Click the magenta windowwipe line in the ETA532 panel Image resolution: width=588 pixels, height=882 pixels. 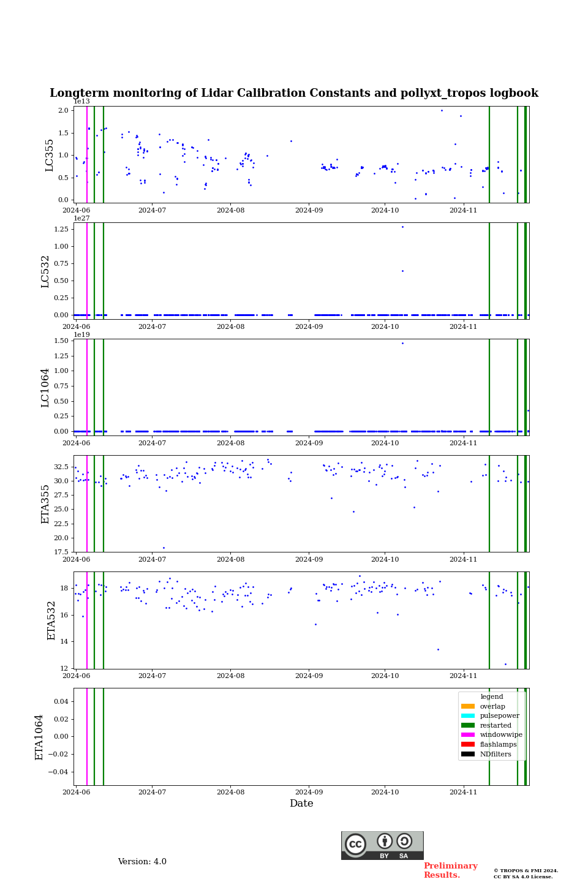87,620
